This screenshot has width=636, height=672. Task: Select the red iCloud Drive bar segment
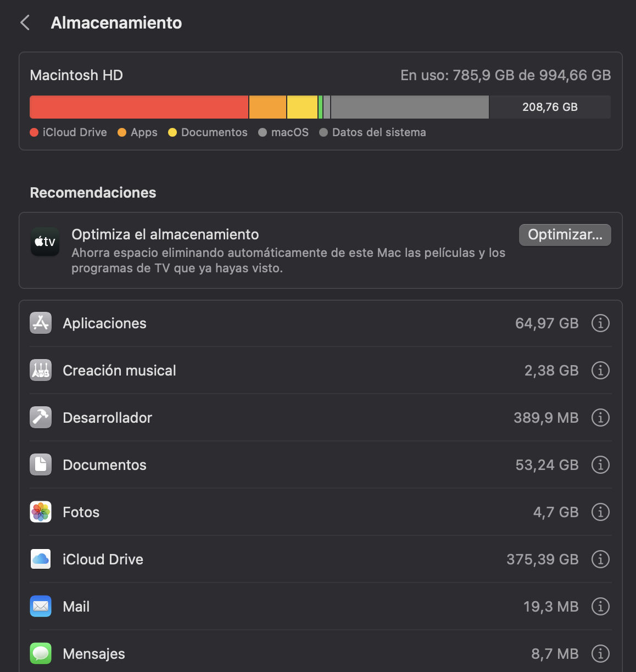(x=139, y=107)
